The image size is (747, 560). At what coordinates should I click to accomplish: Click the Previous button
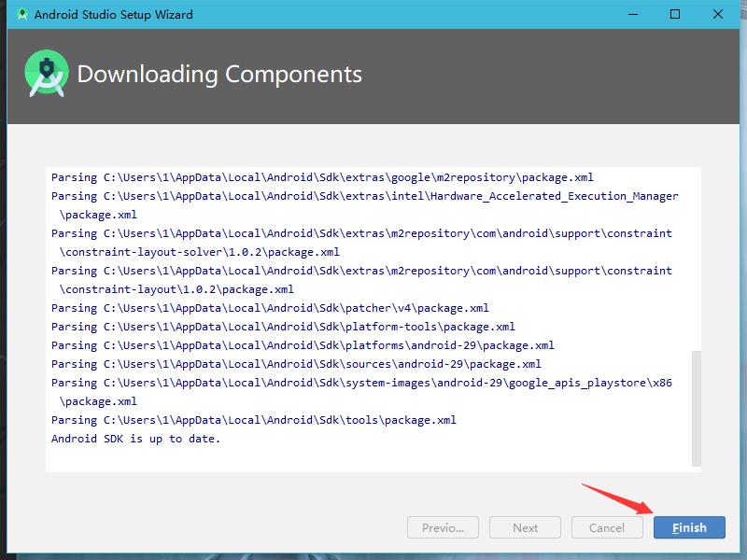[x=443, y=527]
